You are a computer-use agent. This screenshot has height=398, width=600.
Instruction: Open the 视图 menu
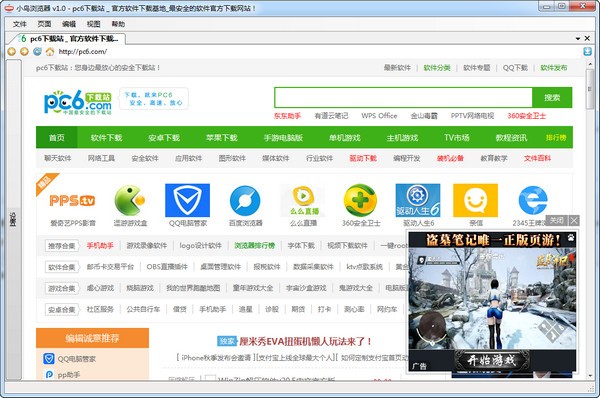click(93, 24)
